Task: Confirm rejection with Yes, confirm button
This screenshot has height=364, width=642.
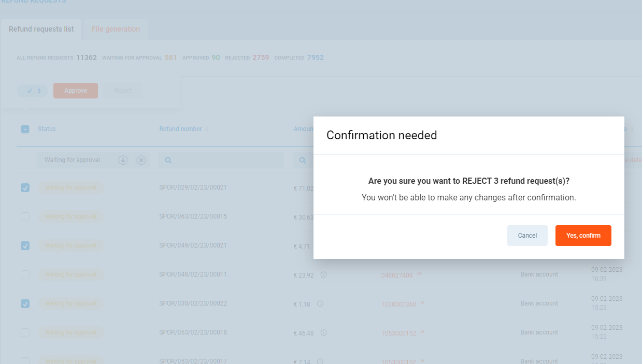Action: coord(583,236)
